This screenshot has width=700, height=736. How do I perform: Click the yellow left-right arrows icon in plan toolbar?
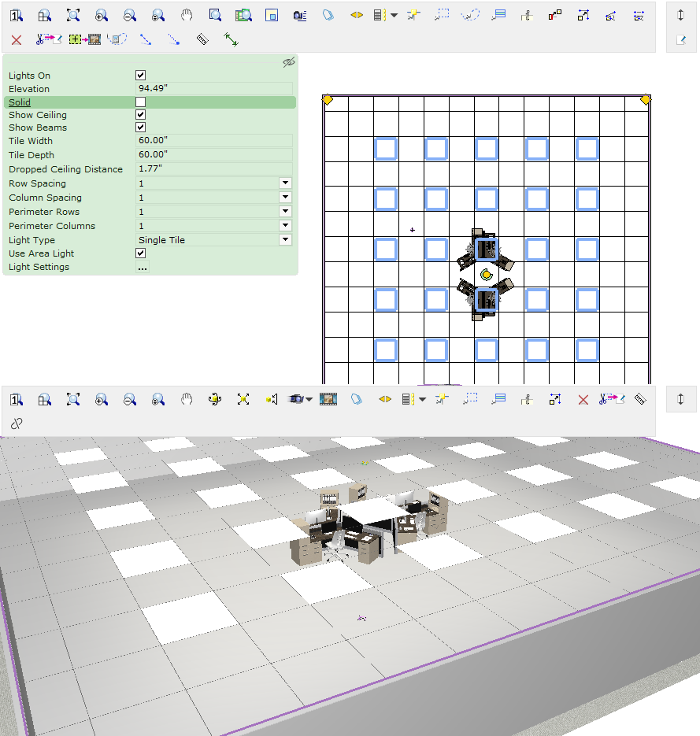[357, 16]
